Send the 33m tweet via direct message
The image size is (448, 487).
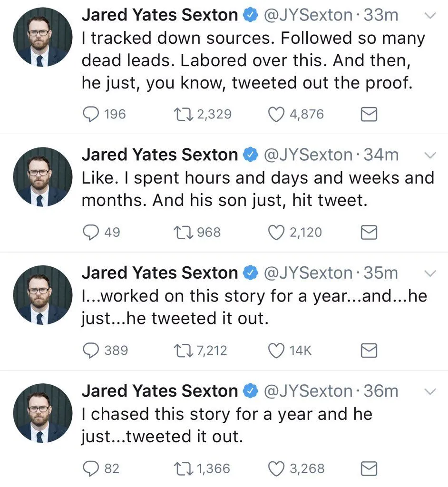point(370,114)
